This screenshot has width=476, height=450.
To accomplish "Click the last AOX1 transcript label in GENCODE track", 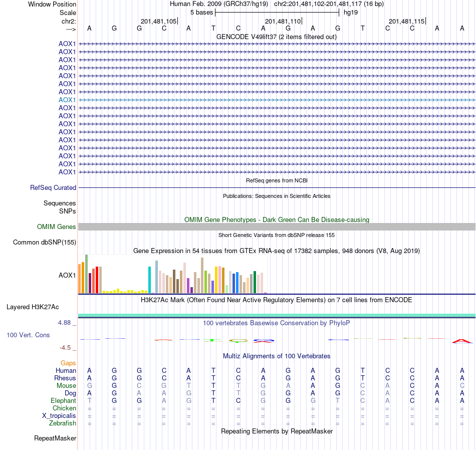I will (x=67, y=172).
